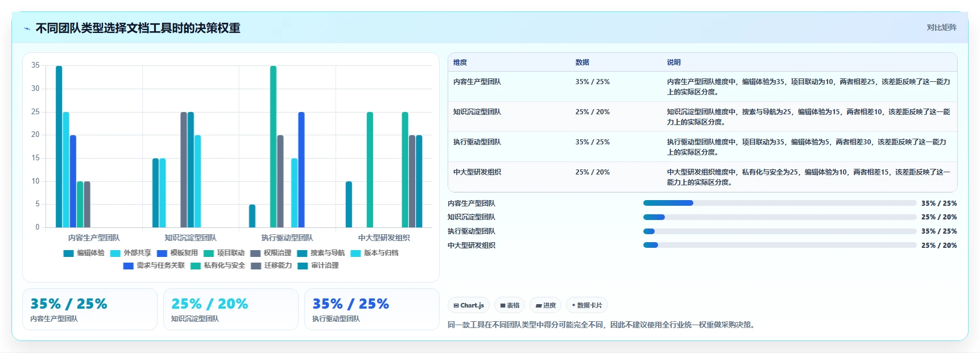Toggle 私有化与安全 legend entry
The height and width of the screenshot is (353, 980).
tap(218, 265)
